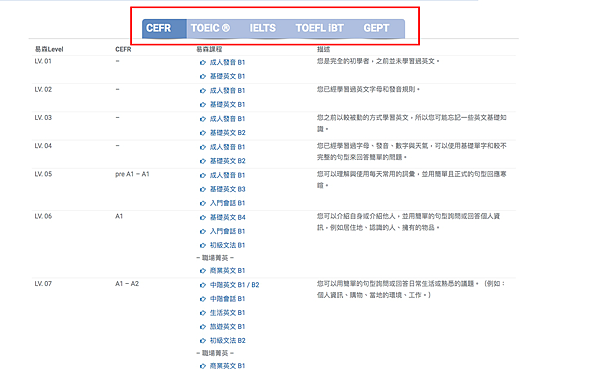Click the LV. 07 description text
This screenshot has height=369, width=600.
pos(412,289)
